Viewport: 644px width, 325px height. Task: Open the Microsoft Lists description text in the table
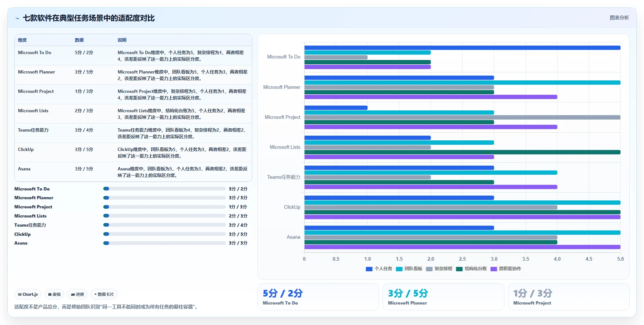tap(182, 114)
